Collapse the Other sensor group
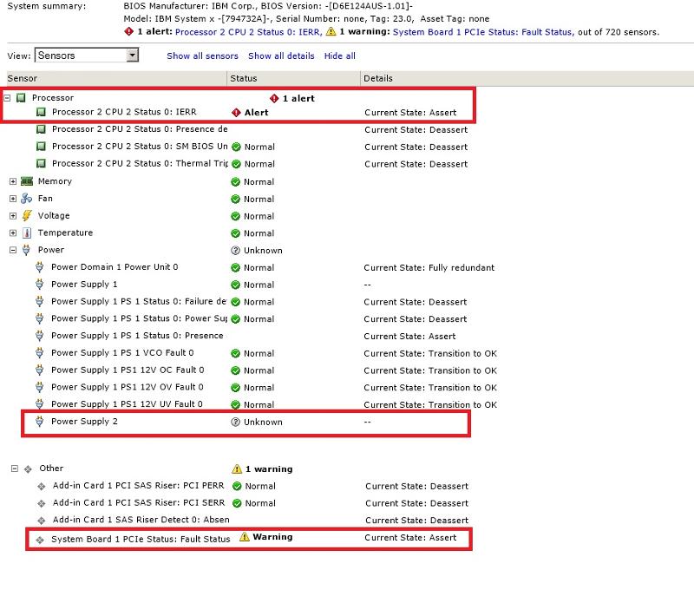Screen dimensions: 694x616 click(15, 469)
